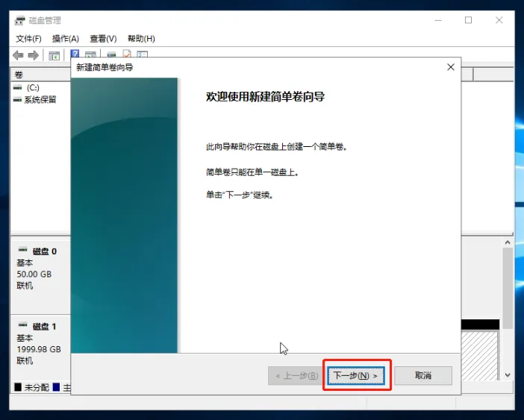
Task: Click the scrollbar down arrow in disk pane
Action: click(x=508, y=375)
